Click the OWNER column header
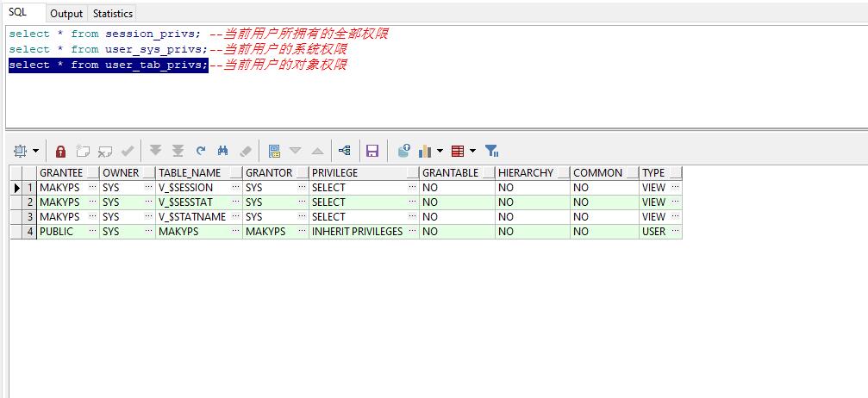This screenshot has height=398, width=868. pyautogui.click(x=128, y=172)
